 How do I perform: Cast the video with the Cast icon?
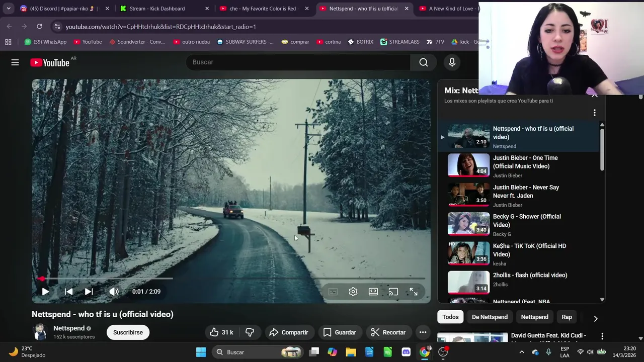point(393,292)
